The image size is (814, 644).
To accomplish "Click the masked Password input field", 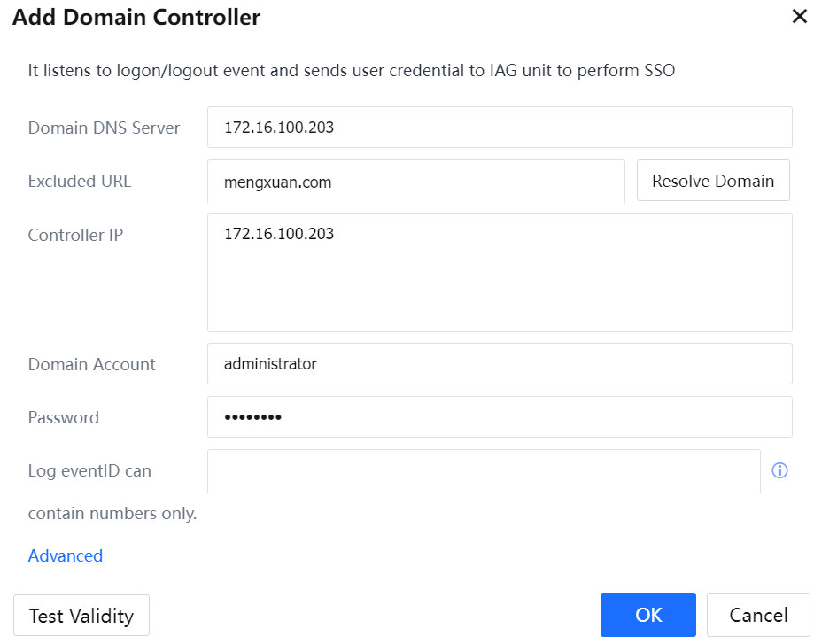I will [500, 417].
